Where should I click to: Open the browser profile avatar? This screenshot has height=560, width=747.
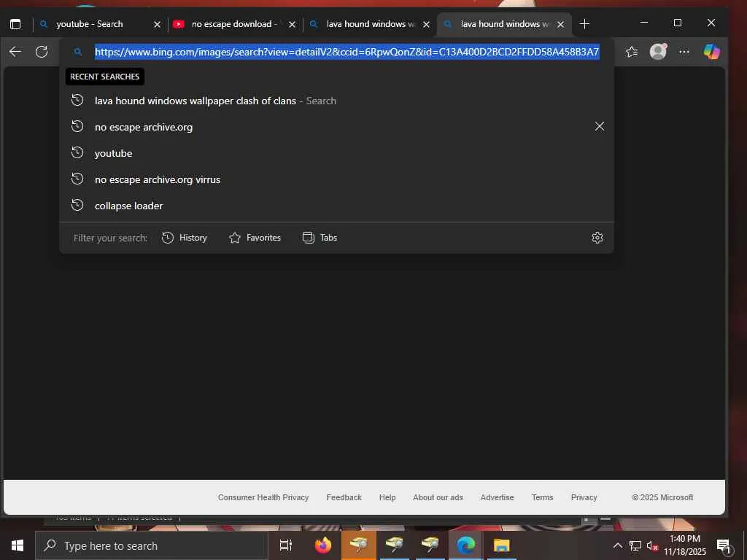click(x=659, y=52)
